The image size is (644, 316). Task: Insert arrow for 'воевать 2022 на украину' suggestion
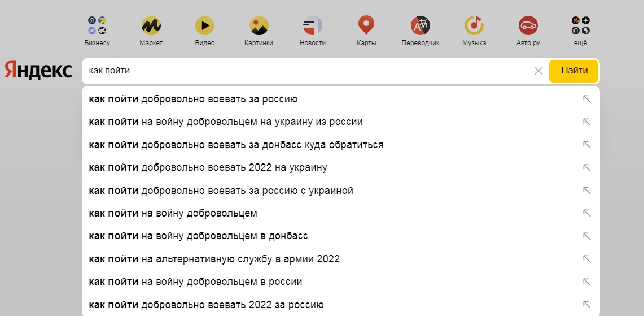point(586,167)
